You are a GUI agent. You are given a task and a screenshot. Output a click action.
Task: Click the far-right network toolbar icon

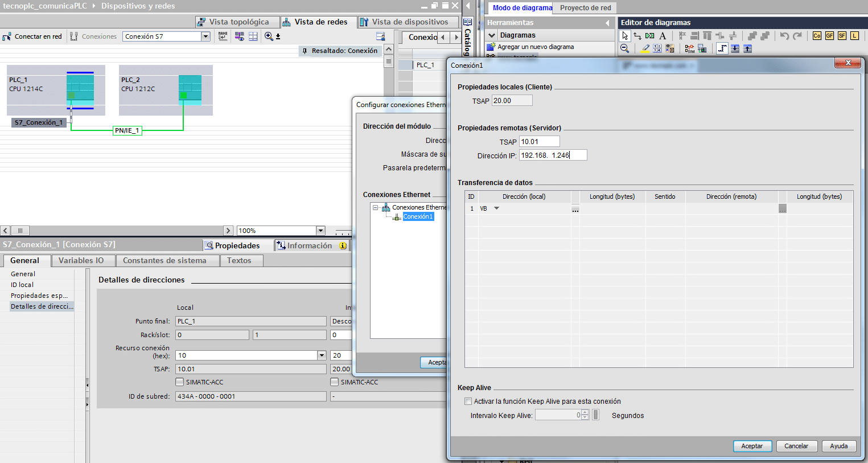(381, 36)
